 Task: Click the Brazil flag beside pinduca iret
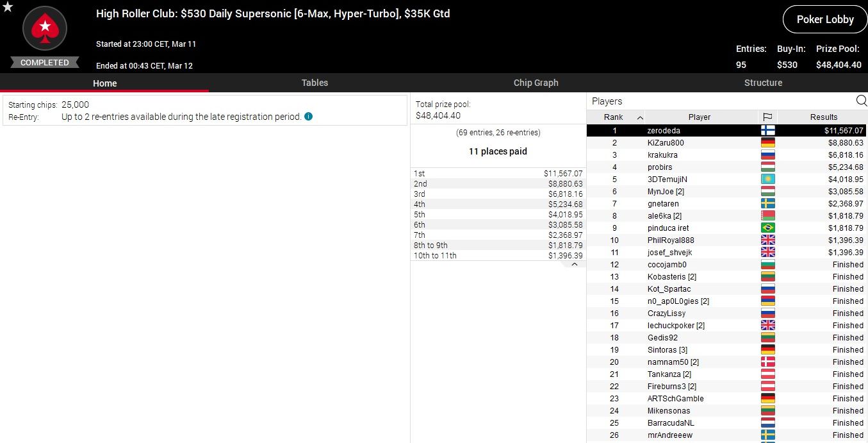tap(767, 228)
